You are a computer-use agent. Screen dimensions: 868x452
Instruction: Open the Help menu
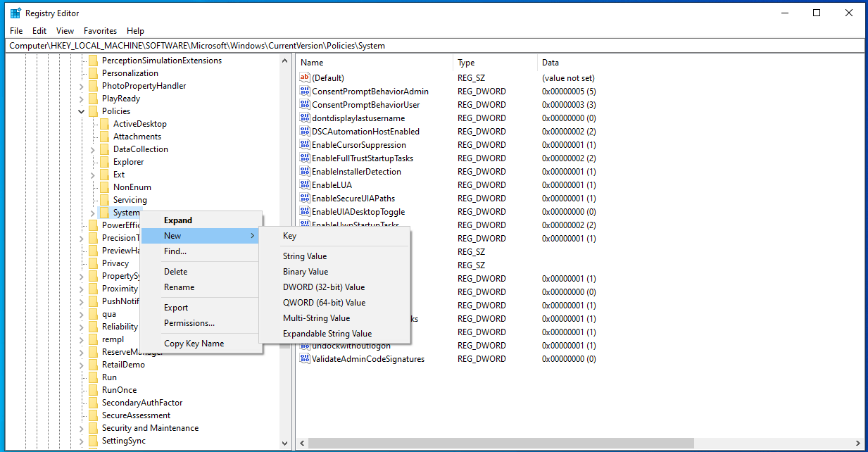click(135, 31)
